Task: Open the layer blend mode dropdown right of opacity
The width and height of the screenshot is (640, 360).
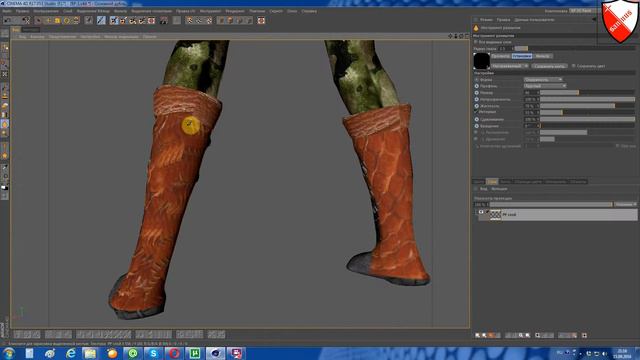Action: pos(625,204)
